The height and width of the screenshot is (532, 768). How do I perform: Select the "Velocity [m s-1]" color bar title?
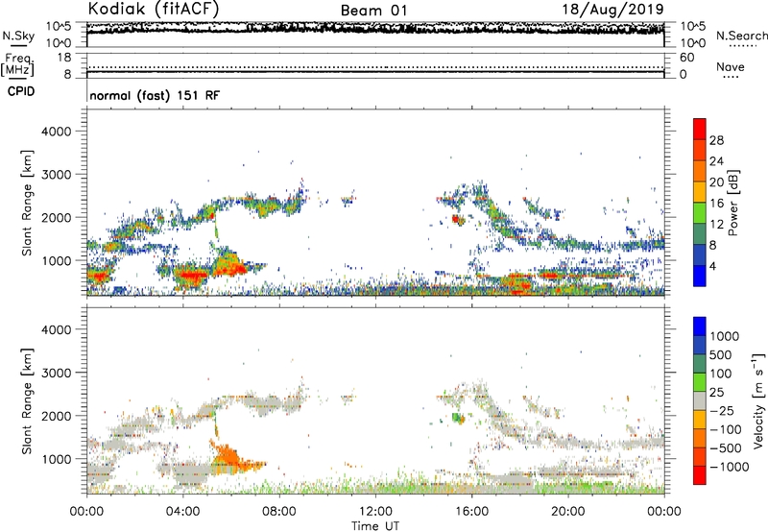click(x=758, y=400)
